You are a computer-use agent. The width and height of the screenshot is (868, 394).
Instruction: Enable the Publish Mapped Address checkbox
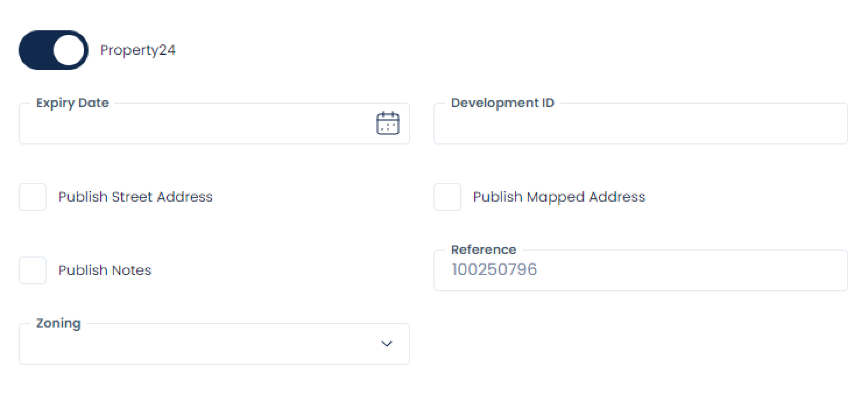click(447, 197)
